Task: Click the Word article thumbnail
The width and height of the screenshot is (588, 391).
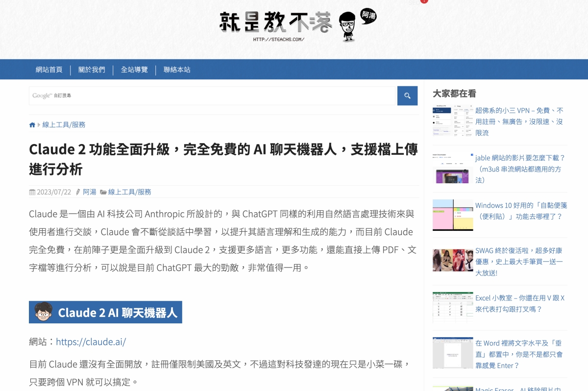Action: tap(453, 353)
